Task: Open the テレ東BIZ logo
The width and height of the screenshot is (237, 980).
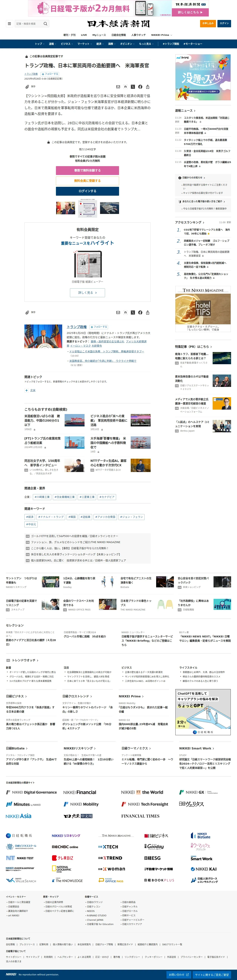Action: (63, 858)
